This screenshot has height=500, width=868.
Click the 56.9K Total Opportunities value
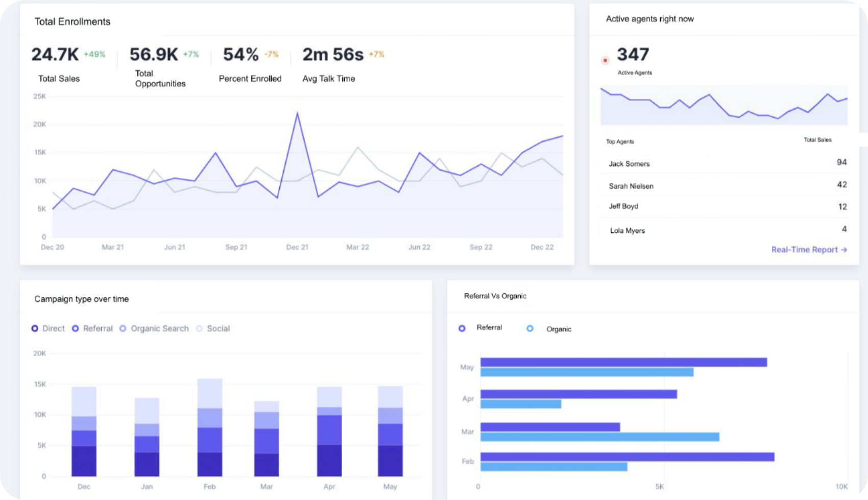[154, 54]
